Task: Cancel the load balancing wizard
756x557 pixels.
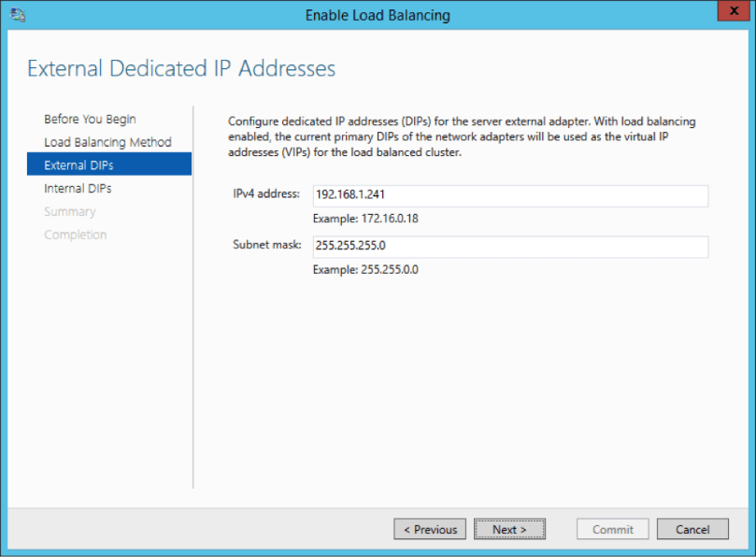Action: pos(692,529)
